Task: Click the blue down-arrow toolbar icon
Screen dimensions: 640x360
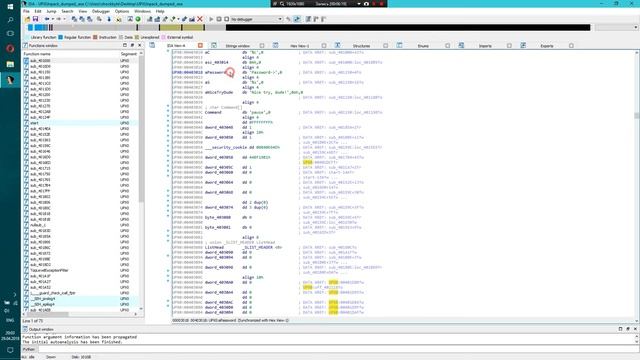Action: [109, 19]
